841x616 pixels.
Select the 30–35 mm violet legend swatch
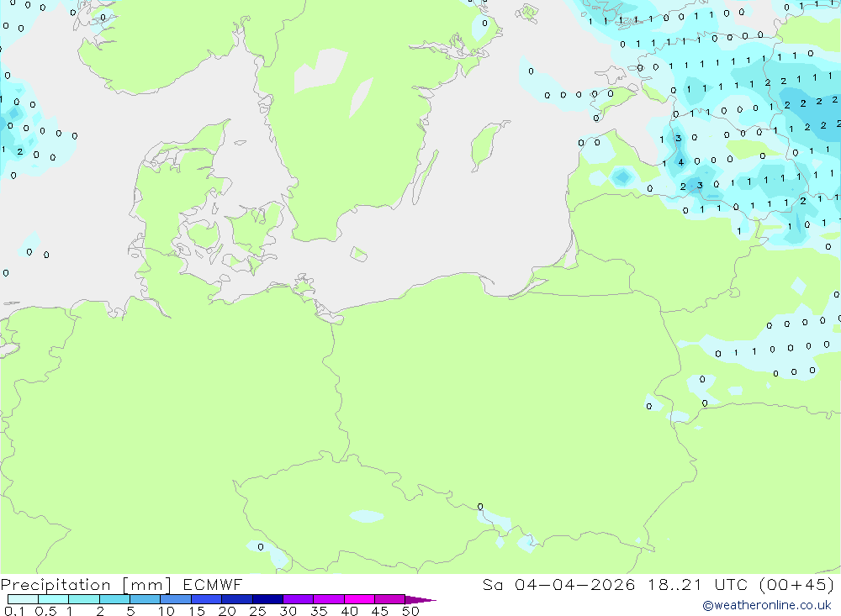[298, 599]
